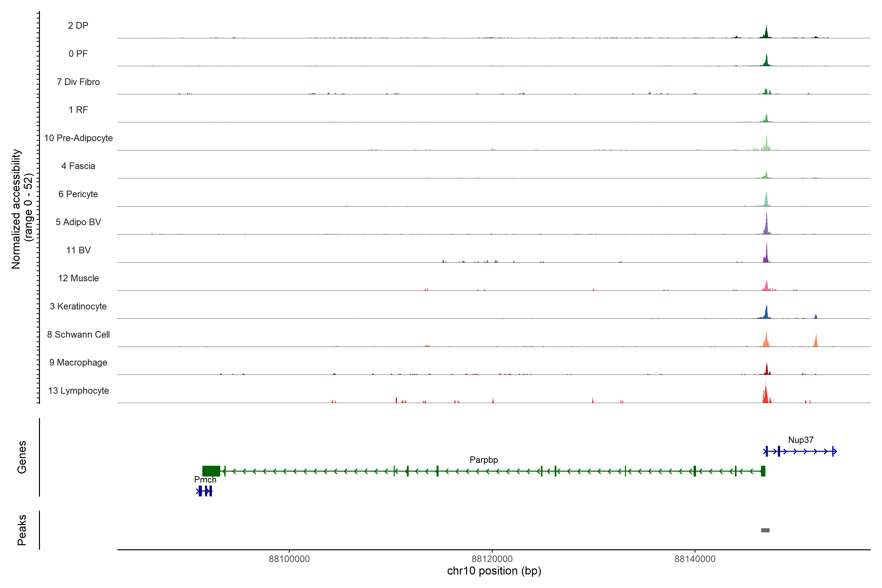
Task: Click the purple Adipo BV accessibility peak
Action: [x=766, y=227]
